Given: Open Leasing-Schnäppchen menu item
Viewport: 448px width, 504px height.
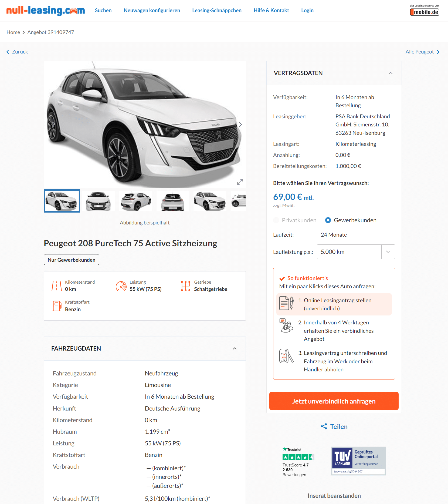Looking at the screenshot, I should coord(217,10).
